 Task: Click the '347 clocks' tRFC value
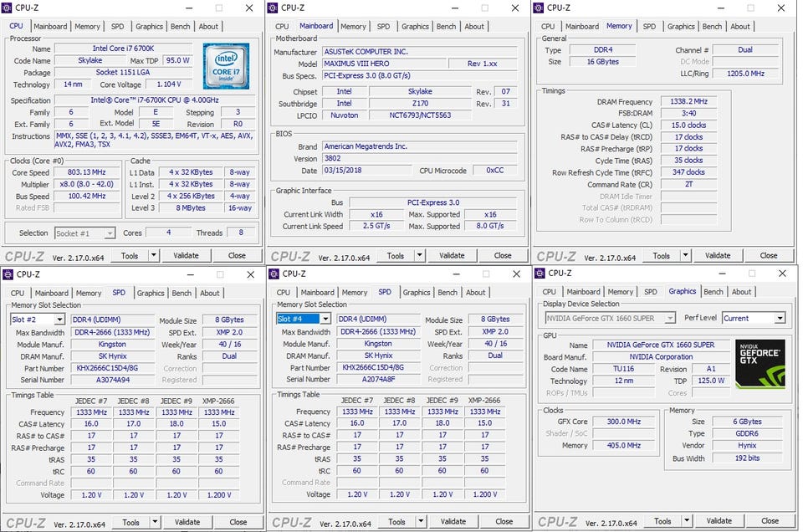(688, 172)
